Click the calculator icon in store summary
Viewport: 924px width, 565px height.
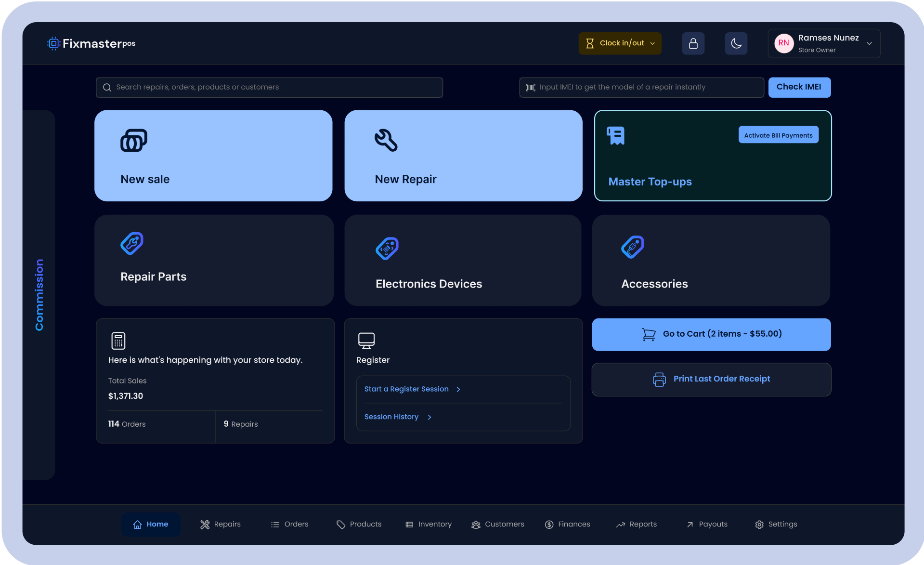coord(118,341)
